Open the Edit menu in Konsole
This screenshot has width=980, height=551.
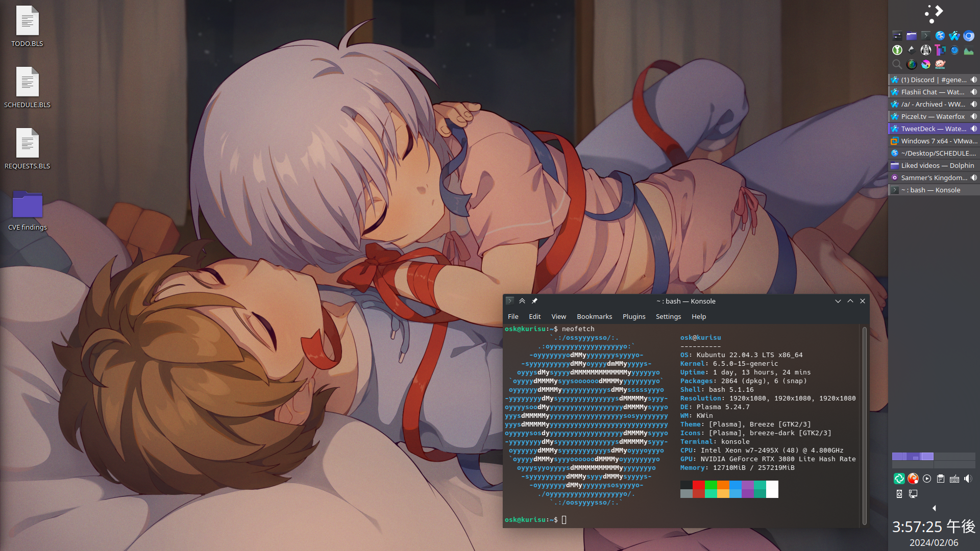[535, 316]
